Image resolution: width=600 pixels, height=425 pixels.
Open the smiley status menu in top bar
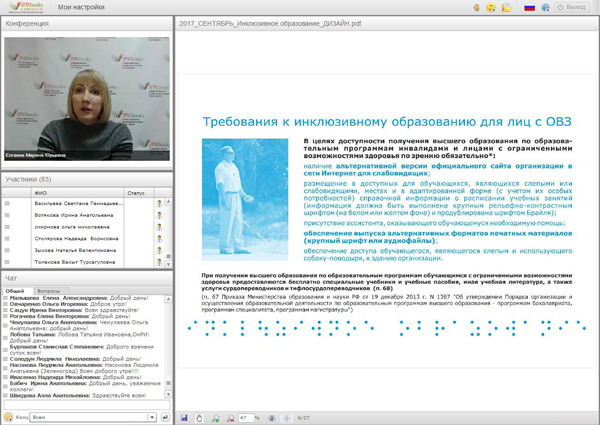pyautogui.click(x=491, y=7)
